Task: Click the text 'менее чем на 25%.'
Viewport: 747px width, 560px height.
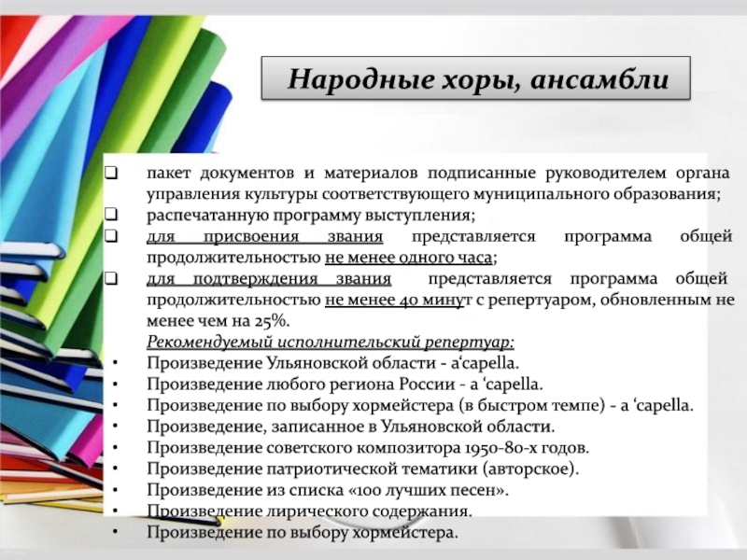Action: coord(218,321)
